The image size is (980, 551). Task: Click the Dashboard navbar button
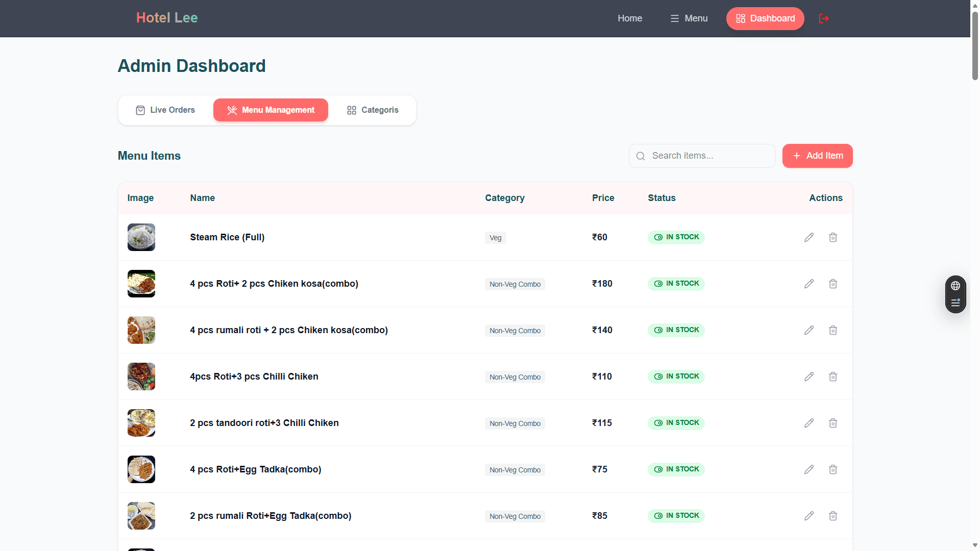pos(765,18)
